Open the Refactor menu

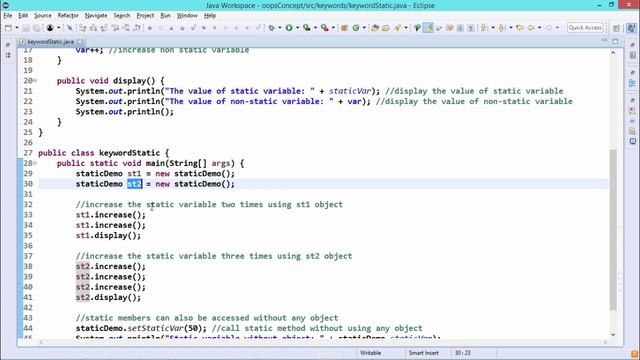68,16
